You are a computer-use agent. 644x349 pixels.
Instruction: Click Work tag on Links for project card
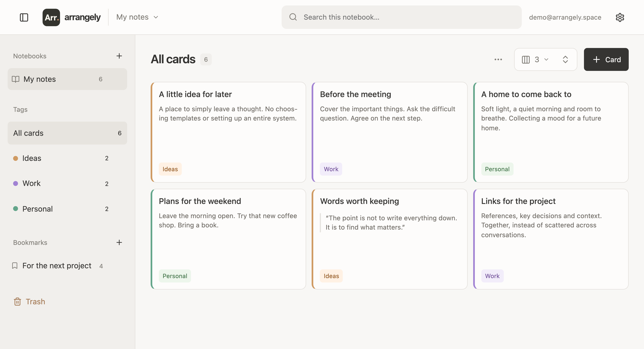pos(492,276)
